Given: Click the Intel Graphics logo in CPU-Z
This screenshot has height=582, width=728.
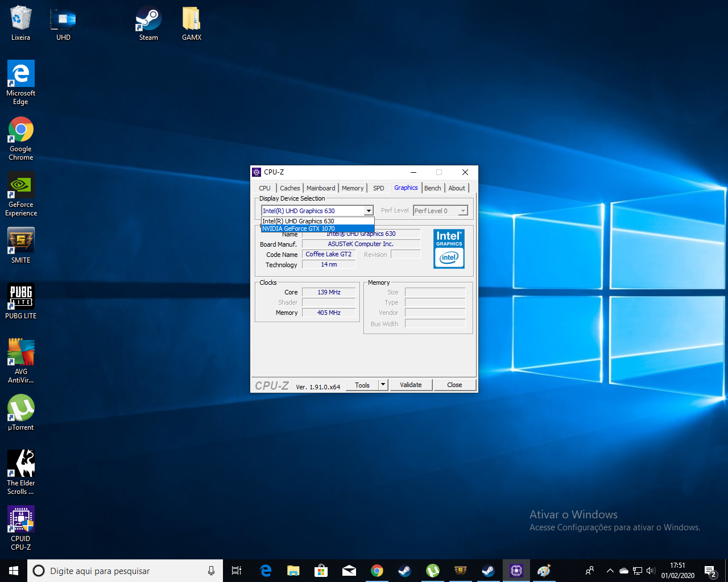Looking at the screenshot, I should (x=449, y=248).
